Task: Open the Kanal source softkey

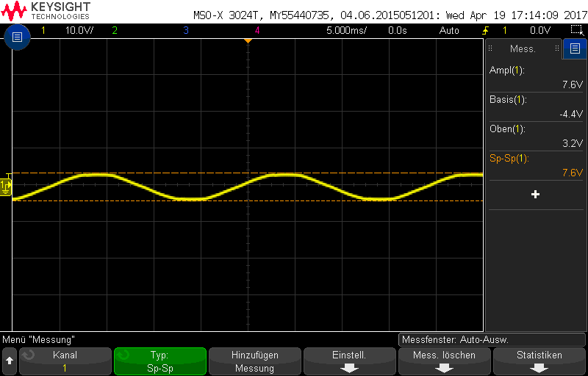Action: [x=65, y=361]
